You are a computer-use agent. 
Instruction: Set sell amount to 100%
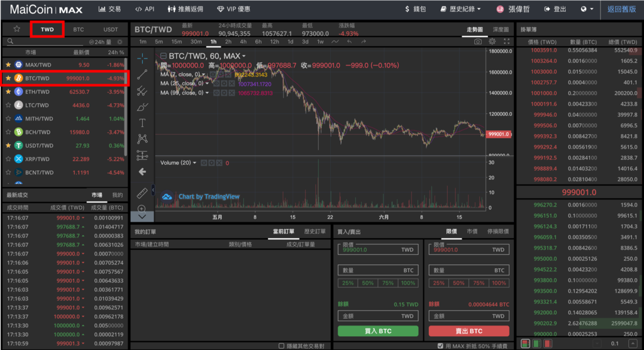click(x=499, y=283)
